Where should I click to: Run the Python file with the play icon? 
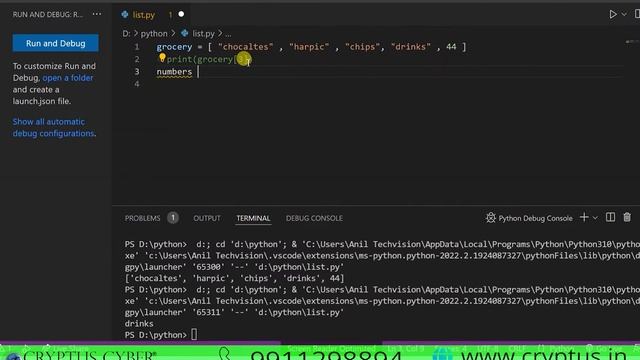(613, 14)
